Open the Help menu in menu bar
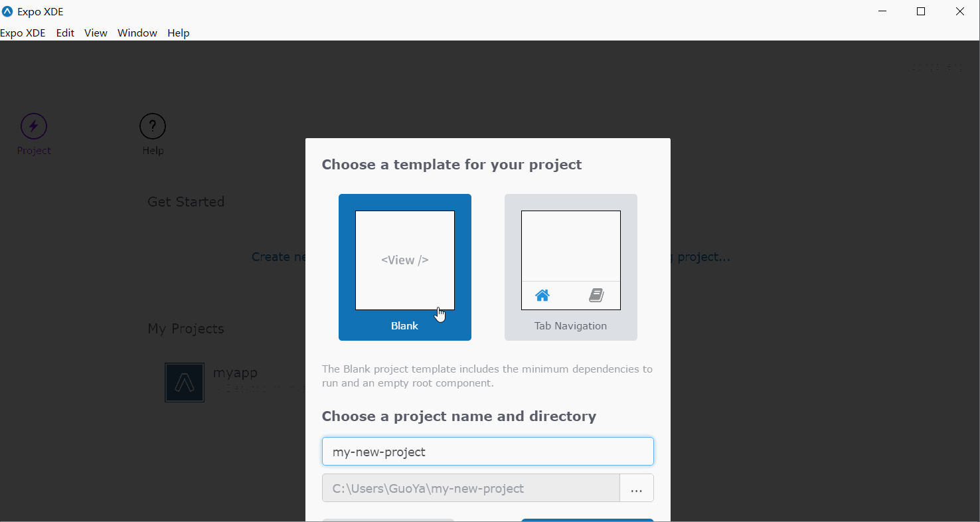 pos(179,33)
